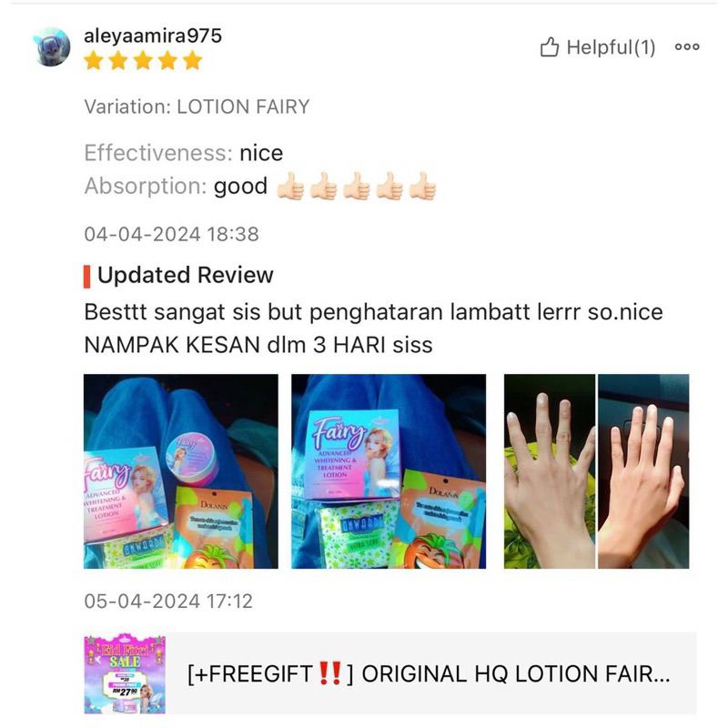Image resolution: width=728 pixels, height=728 pixels.
Task: Open the ORIGINAL HQ LOTION FAIR product link
Action: point(429,673)
